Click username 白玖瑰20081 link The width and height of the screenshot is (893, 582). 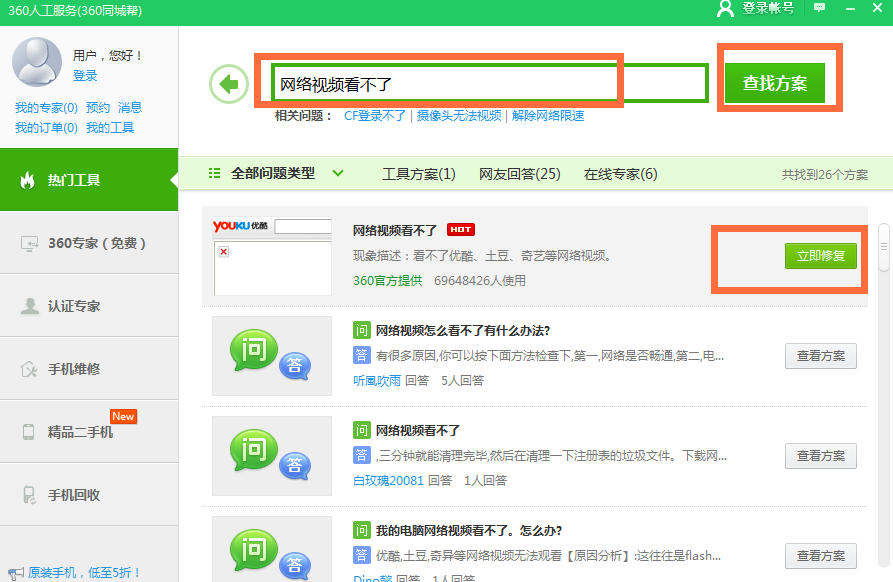click(x=388, y=481)
